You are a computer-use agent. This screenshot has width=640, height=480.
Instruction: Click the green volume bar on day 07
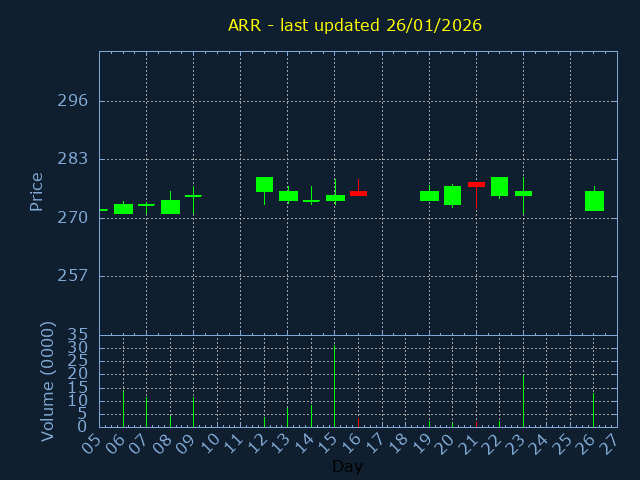coord(146,412)
